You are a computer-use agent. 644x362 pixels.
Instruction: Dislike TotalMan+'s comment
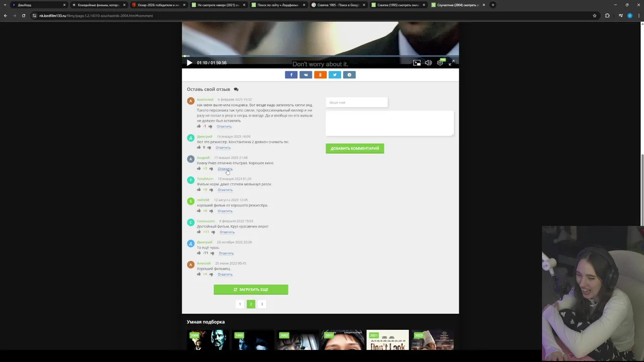coord(211,190)
